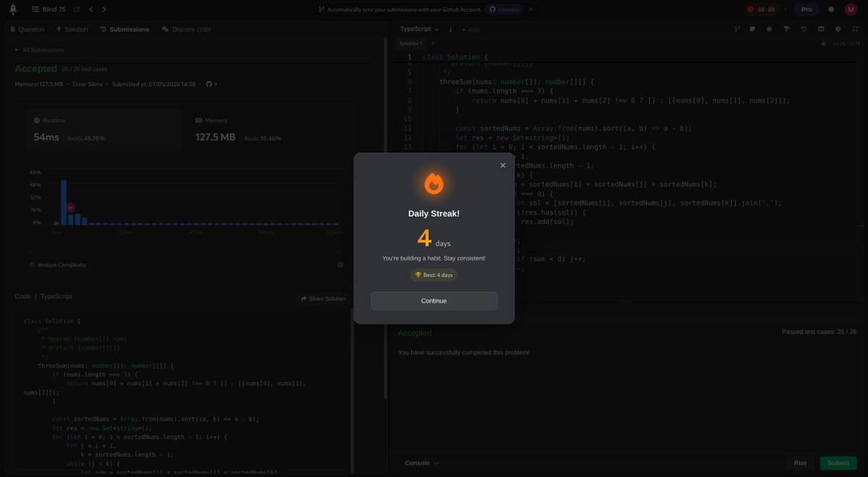Click line number 12 in editor gutter

click(x=407, y=138)
